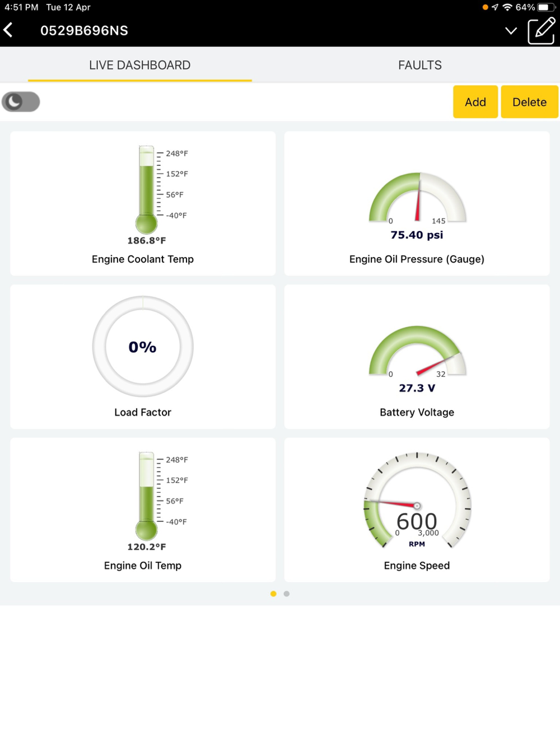The width and height of the screenshot is (560, 747).
Task: Expand the header dropdown chevron
Action: (x=511, y=31)
